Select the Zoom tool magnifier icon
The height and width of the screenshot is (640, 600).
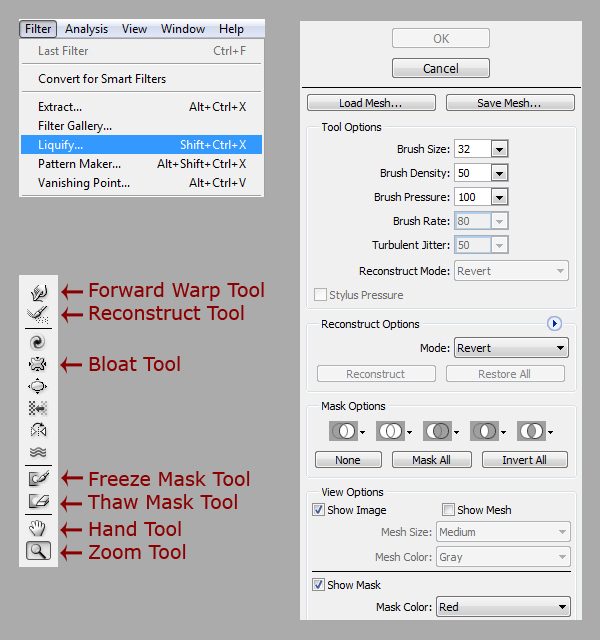(38, 551)
